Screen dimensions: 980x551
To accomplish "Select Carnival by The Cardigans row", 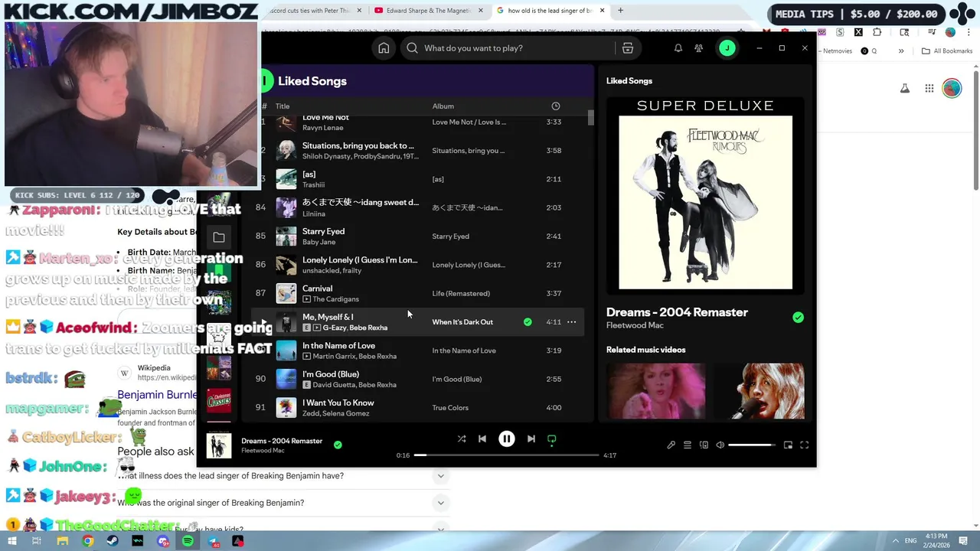I will [418, 293].
